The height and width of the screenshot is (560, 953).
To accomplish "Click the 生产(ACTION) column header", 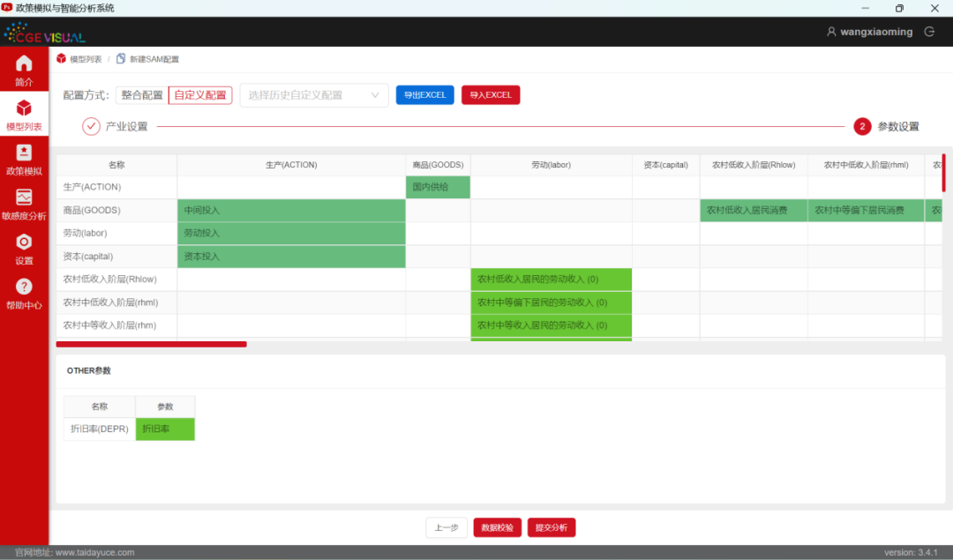I will (291, 165).
